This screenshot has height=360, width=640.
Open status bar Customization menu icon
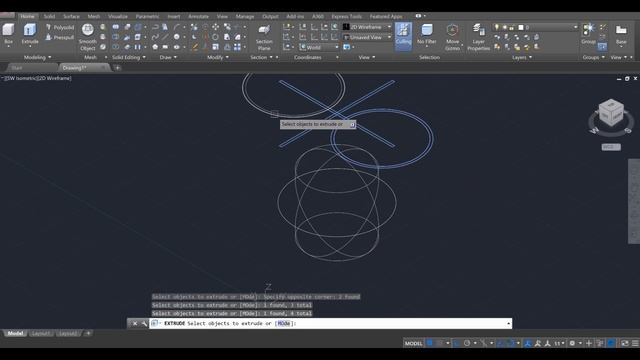point(635,343)
